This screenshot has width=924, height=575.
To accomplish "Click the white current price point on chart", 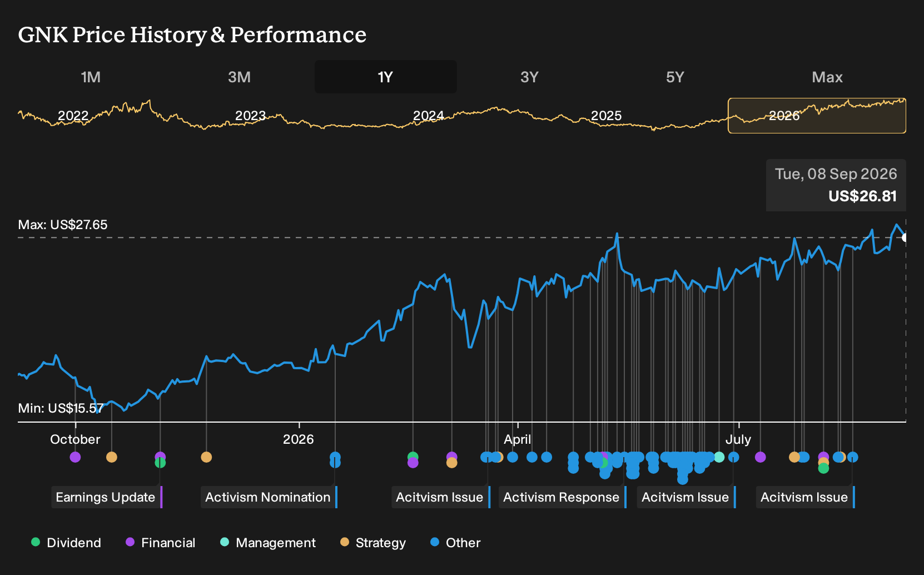I will [905, 237].
